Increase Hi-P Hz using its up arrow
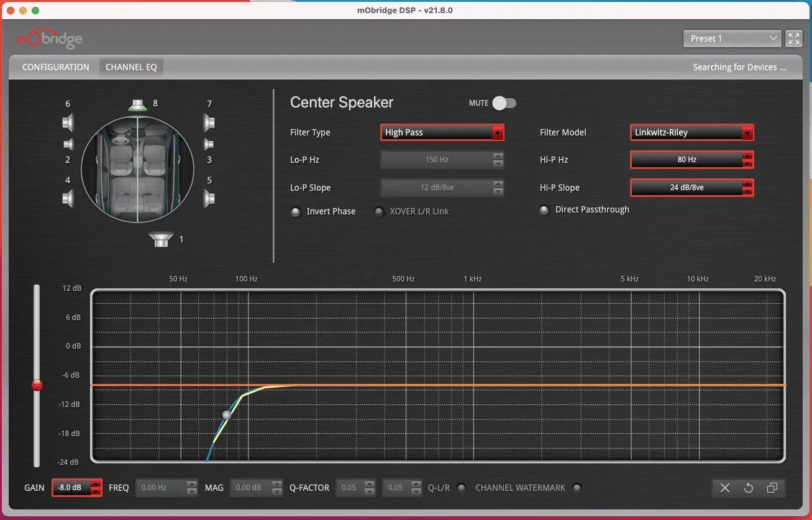 [x=747, y=156]
